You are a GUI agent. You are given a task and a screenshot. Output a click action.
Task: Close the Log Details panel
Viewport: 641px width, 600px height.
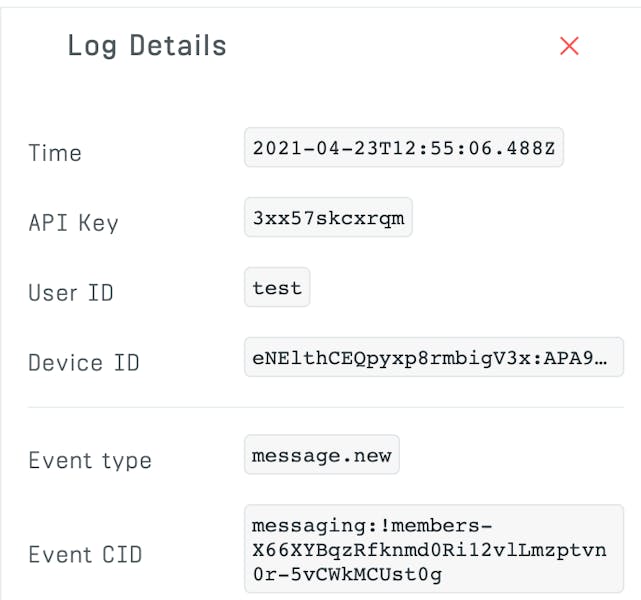click(569, 46)
